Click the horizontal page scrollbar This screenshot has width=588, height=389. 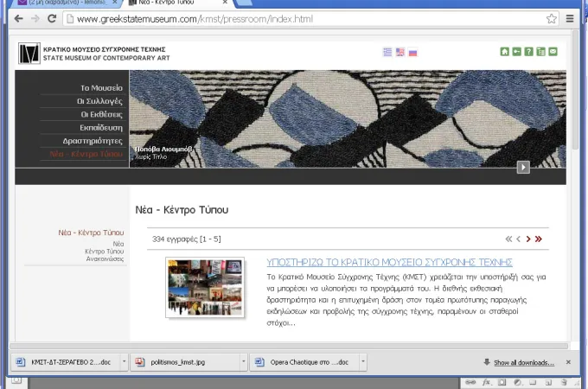(289, 346)
